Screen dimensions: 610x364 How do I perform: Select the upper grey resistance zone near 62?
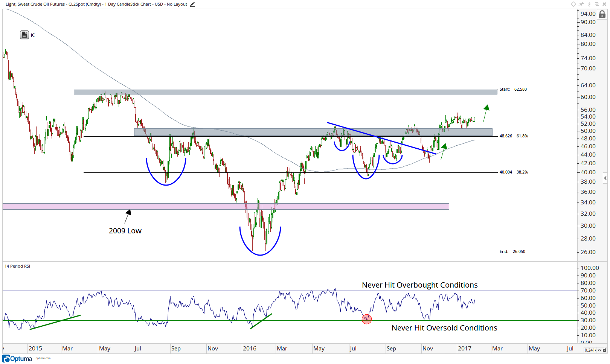[x=285, y=92]
